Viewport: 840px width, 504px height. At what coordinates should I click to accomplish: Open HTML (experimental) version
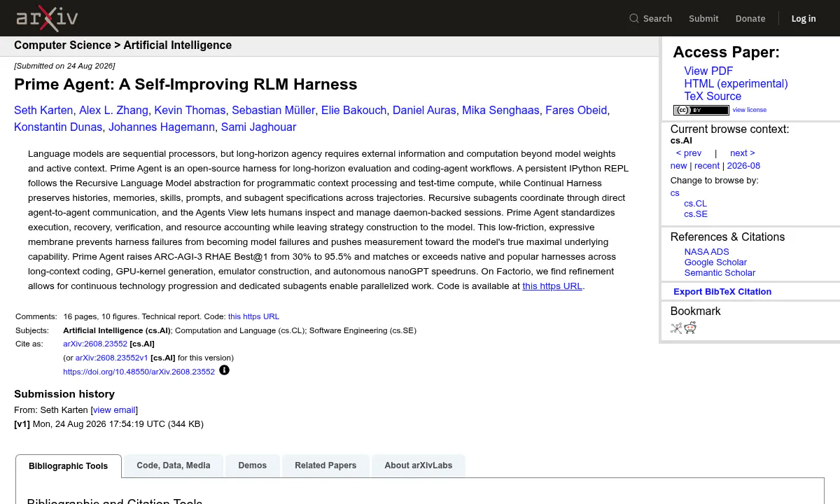(x=736, y=84)
